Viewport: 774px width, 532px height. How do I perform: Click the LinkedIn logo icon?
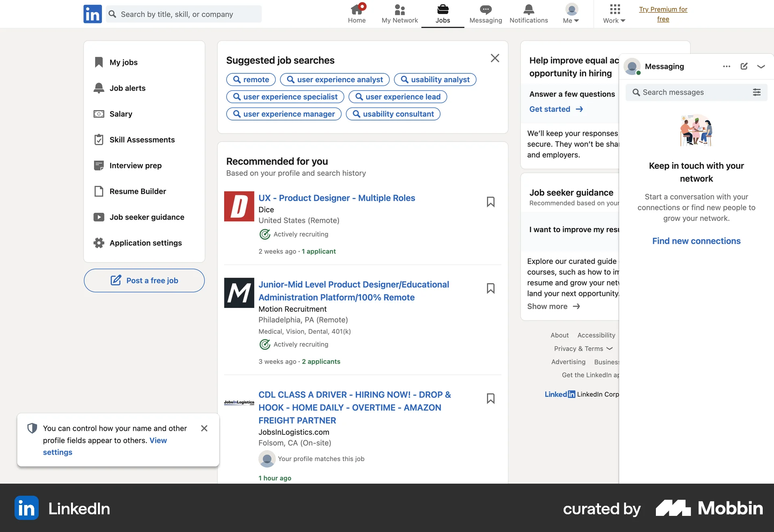click(92, 14)
